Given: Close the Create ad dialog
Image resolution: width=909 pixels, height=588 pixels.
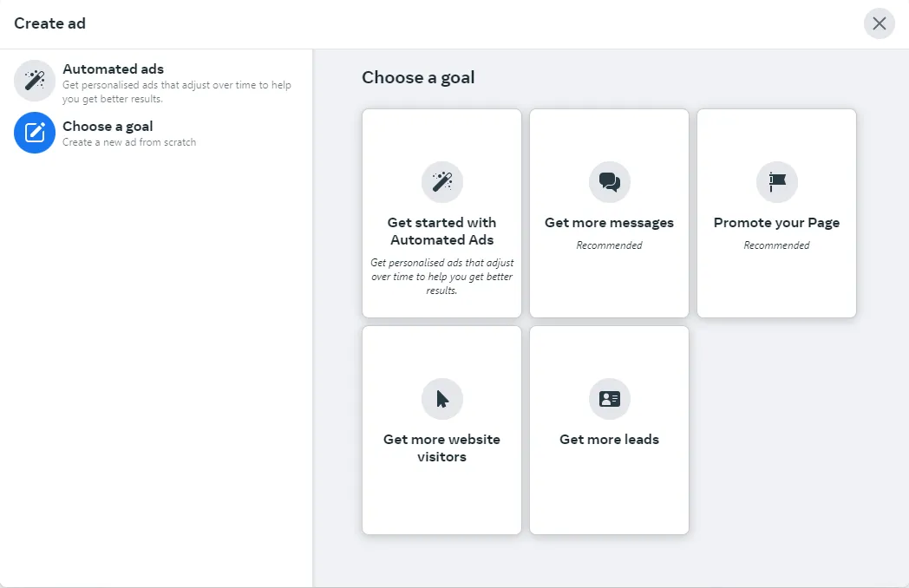Looking at the screenshot, I should 880,23.
